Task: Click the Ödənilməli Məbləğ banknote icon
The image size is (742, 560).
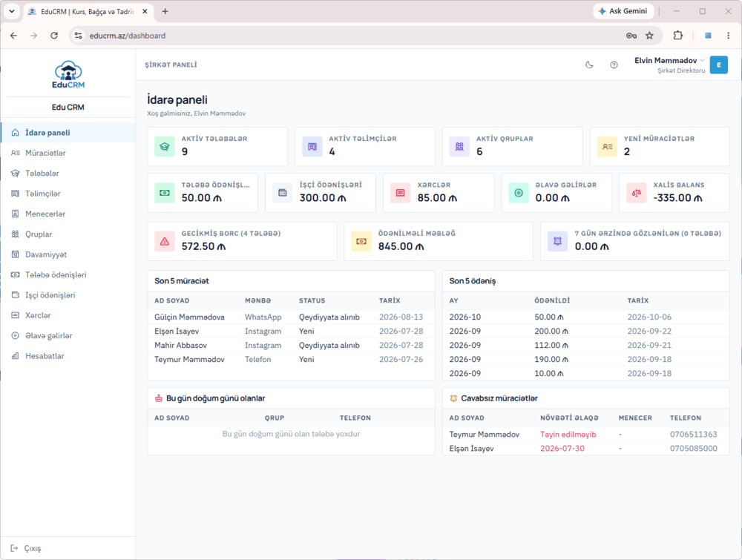Action: coord(361,241)
